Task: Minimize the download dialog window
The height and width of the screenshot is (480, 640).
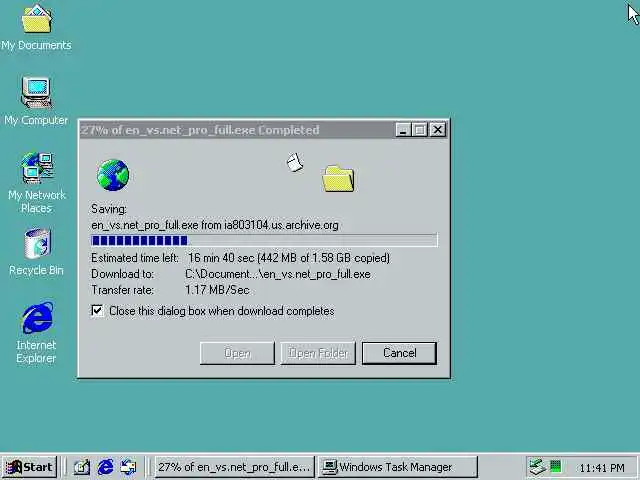Action: (x=402, y=130)
